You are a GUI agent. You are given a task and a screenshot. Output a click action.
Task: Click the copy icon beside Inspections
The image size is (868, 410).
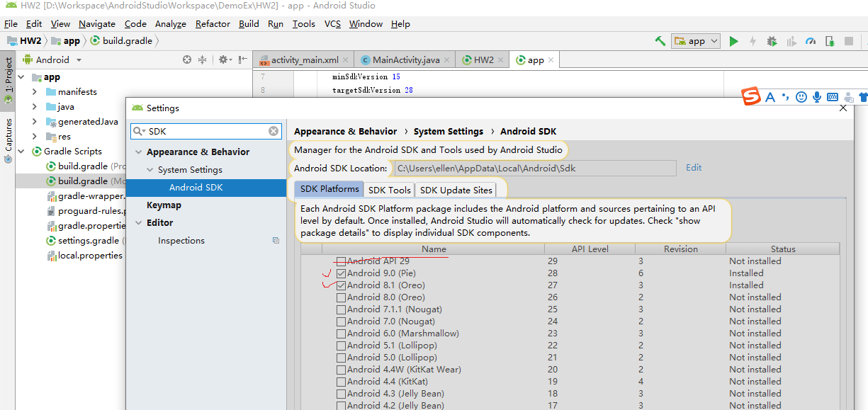coord(276,241)
